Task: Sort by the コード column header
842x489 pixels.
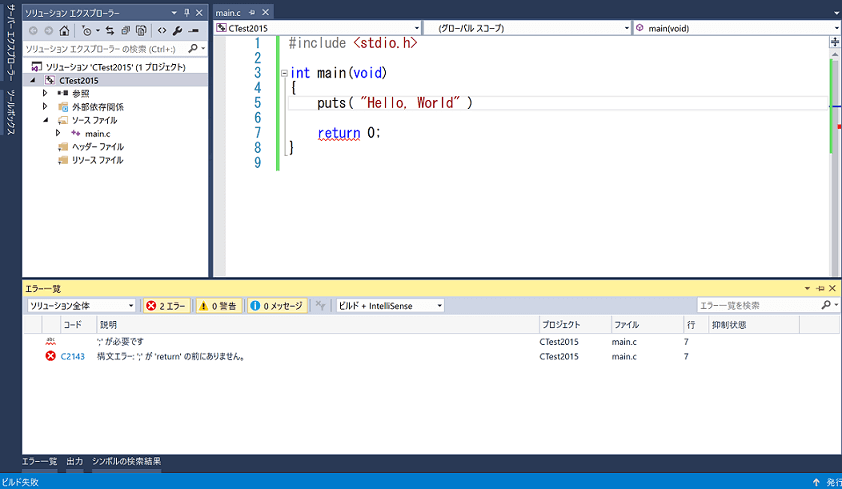Action: [79, 324]
